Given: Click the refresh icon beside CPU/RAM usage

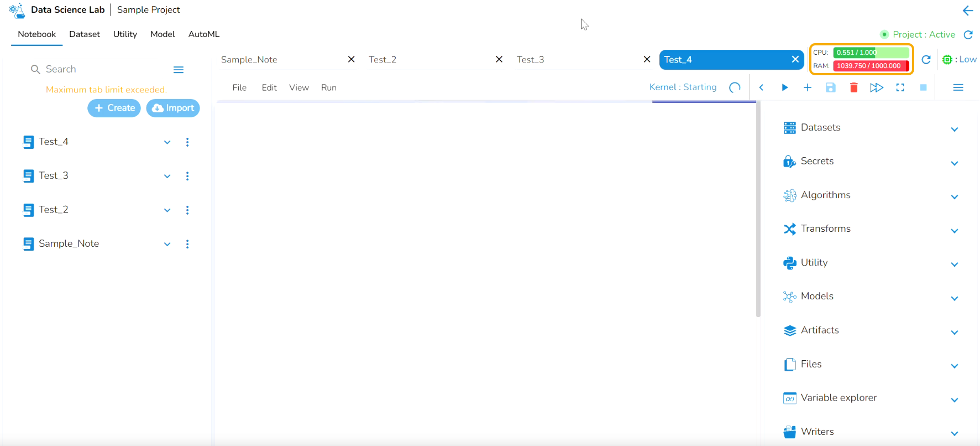Looking at the screenshot, I should tap(926, 60).
